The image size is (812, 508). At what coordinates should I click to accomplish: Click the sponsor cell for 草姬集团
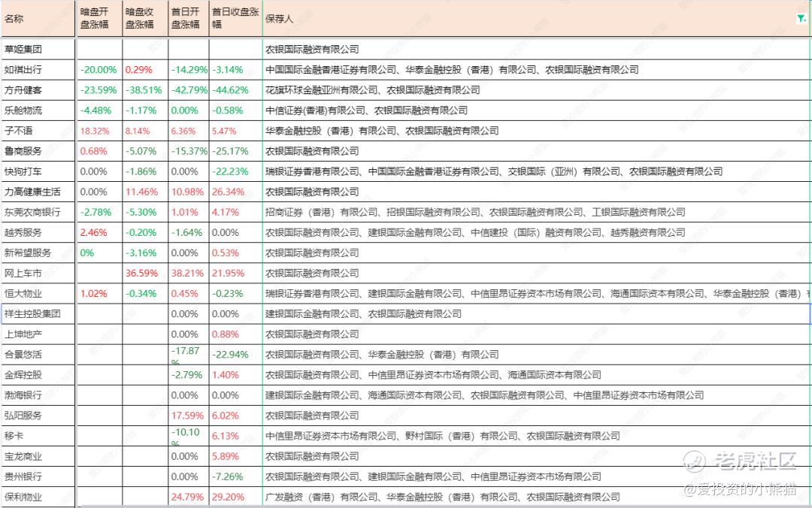pyautogui.click(x=537, y=49)
